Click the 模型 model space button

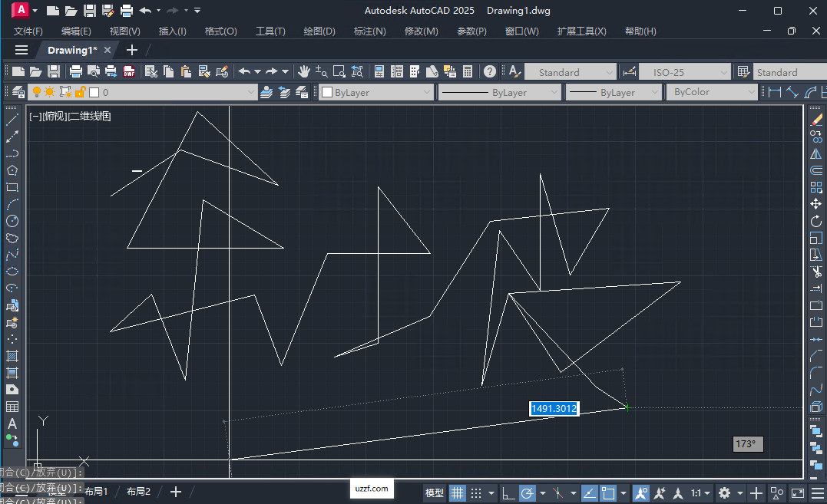435,492
